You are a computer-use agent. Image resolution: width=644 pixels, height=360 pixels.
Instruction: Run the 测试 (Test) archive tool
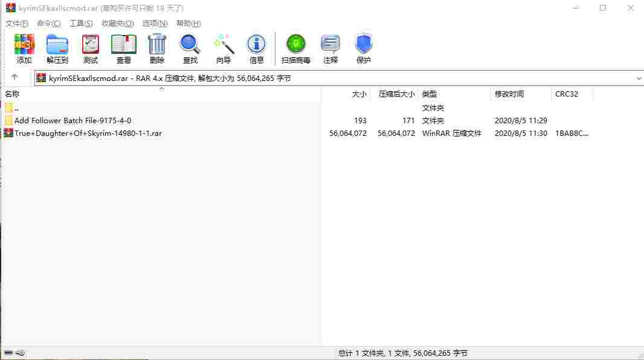pyautogui.click(x=91, y=48)
